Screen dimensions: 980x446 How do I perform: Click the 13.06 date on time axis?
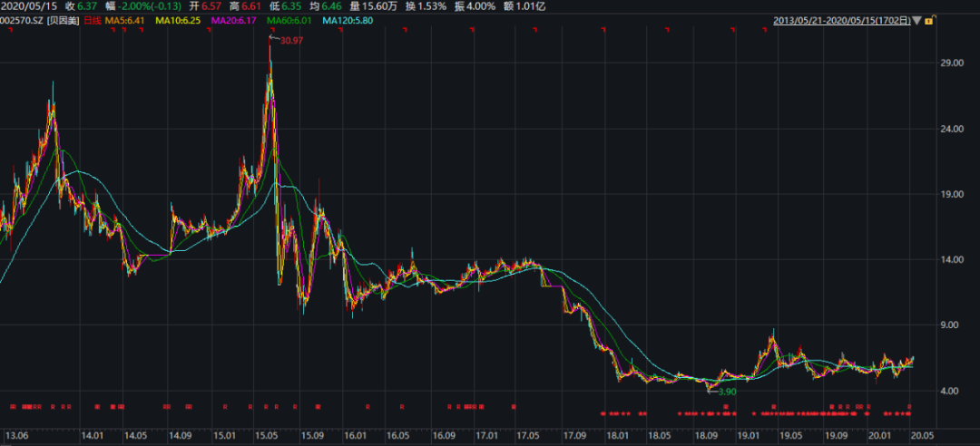(x=18, y=436)
